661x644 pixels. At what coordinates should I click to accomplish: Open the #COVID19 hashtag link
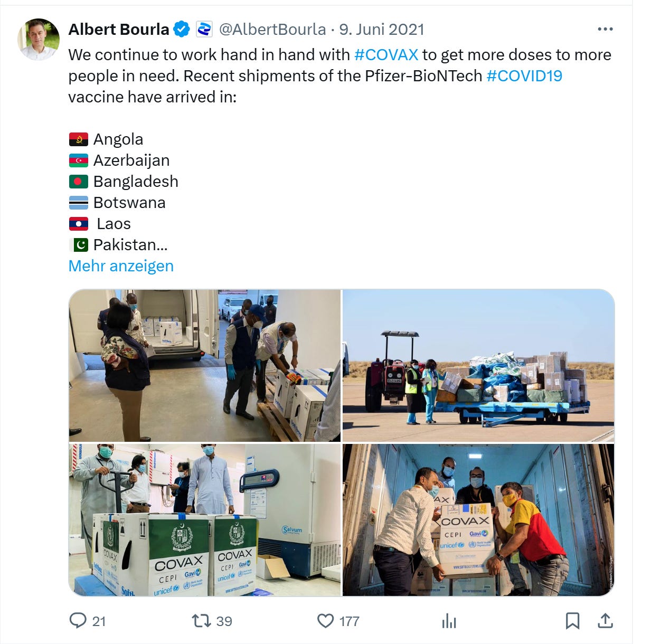point(524,75)
